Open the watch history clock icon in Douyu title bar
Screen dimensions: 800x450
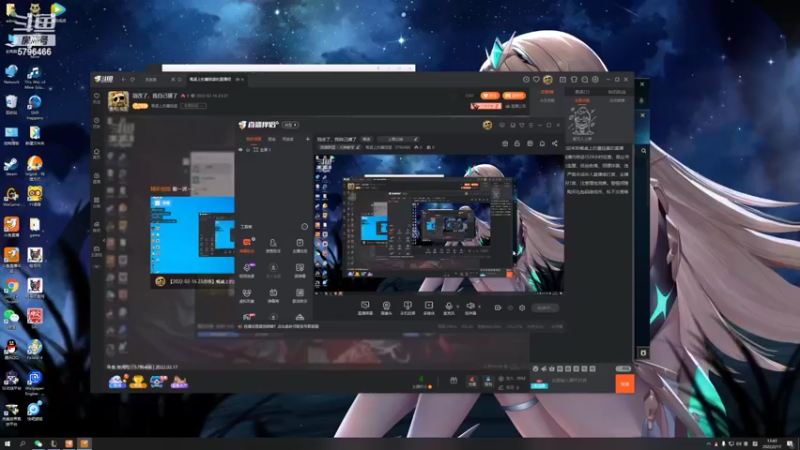tap(526, 80)
